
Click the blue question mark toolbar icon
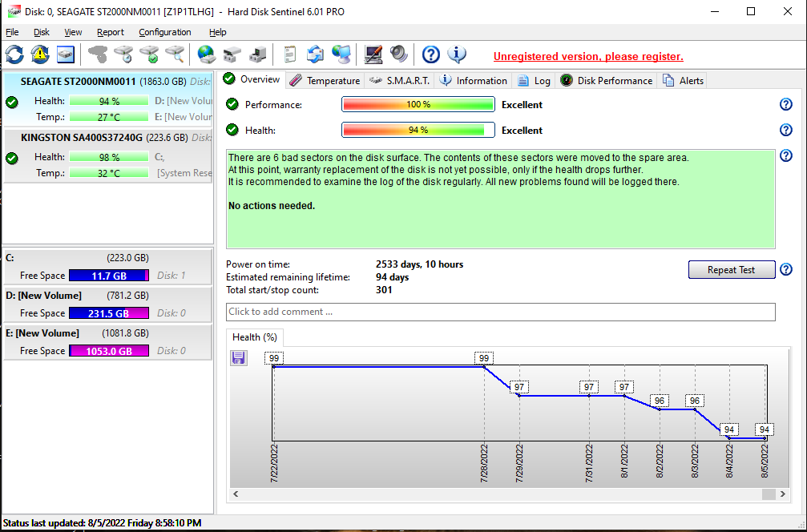tap(431, 54)
